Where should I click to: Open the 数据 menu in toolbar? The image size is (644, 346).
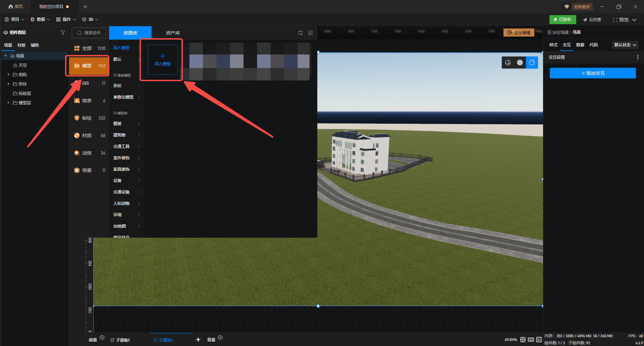(40, 19)
